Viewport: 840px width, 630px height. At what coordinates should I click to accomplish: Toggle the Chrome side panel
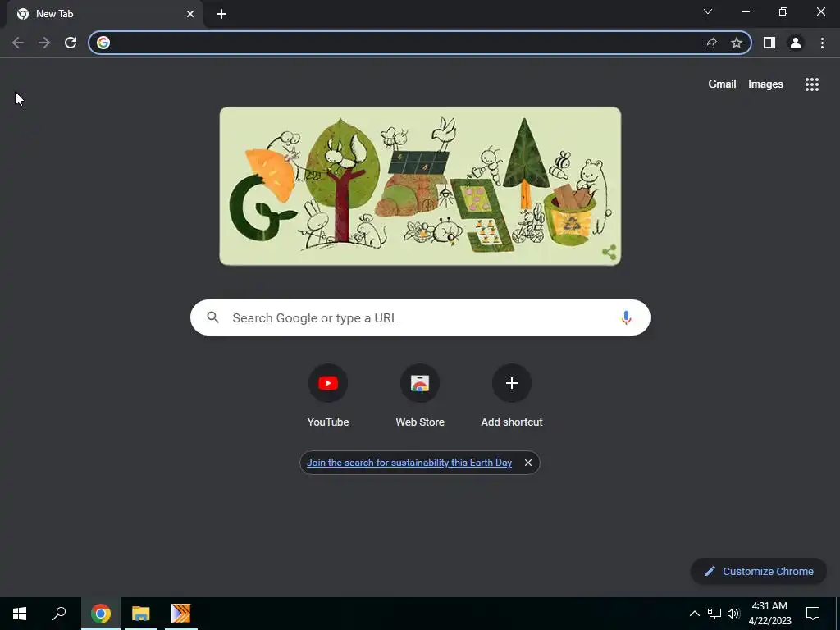tap(769, 43)
